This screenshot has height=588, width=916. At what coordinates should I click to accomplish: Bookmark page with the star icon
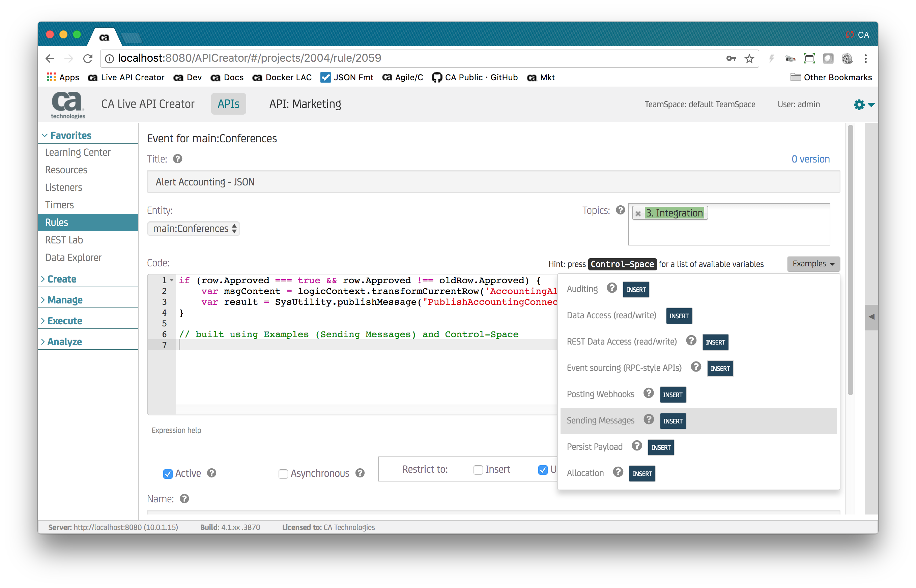point(749,58)
